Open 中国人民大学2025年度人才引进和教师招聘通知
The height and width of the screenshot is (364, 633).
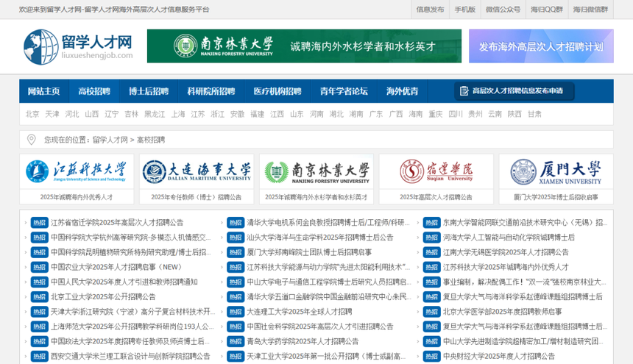point(124,282)
